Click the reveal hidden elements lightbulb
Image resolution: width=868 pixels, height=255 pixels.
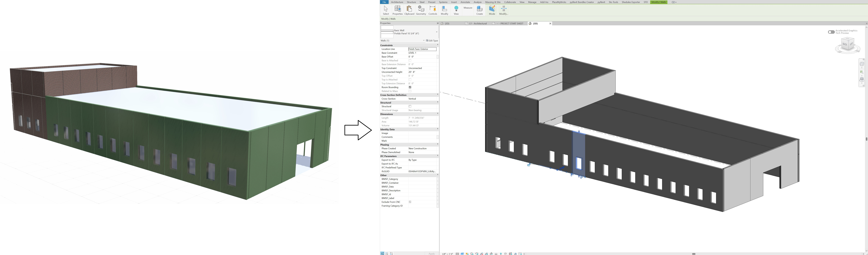(501, 254)
